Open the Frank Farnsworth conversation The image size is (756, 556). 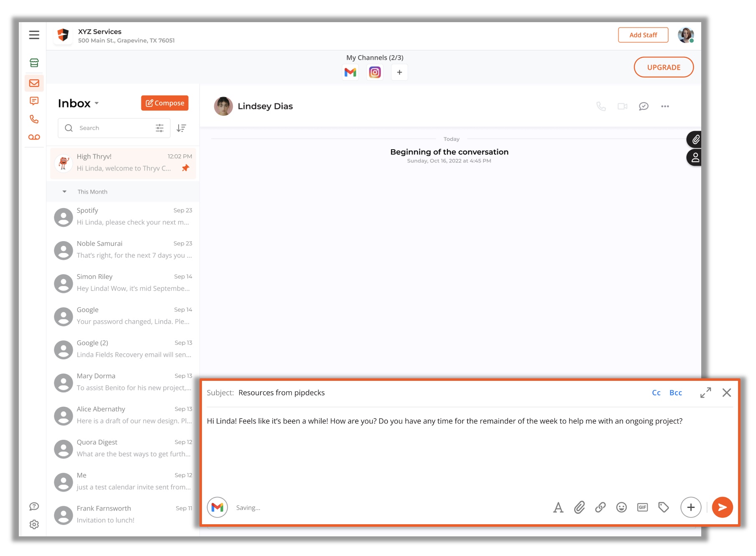123,514
